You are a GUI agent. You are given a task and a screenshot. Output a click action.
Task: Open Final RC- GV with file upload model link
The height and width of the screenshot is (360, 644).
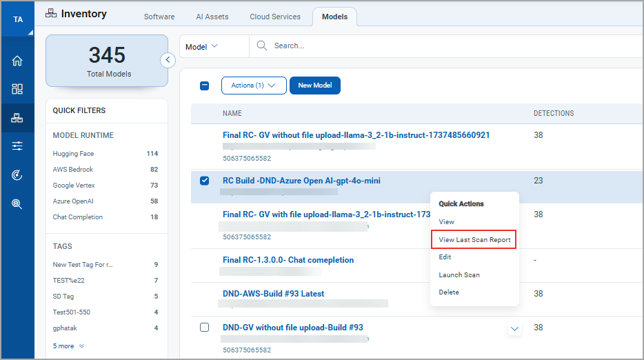327,214
